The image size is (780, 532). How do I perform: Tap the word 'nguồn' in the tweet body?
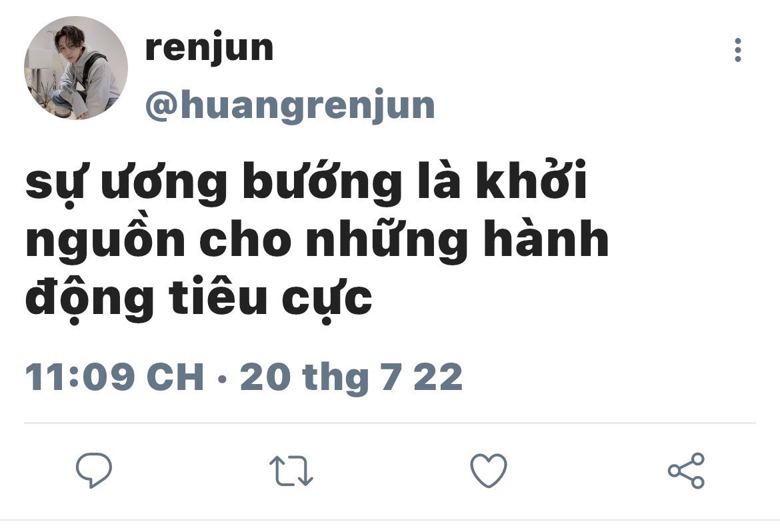pos(105,241)
